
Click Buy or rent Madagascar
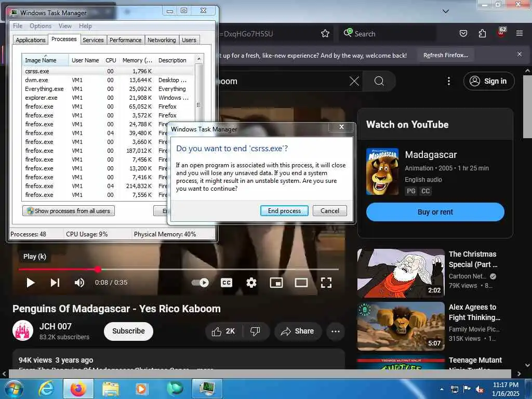tap(435, 212)
